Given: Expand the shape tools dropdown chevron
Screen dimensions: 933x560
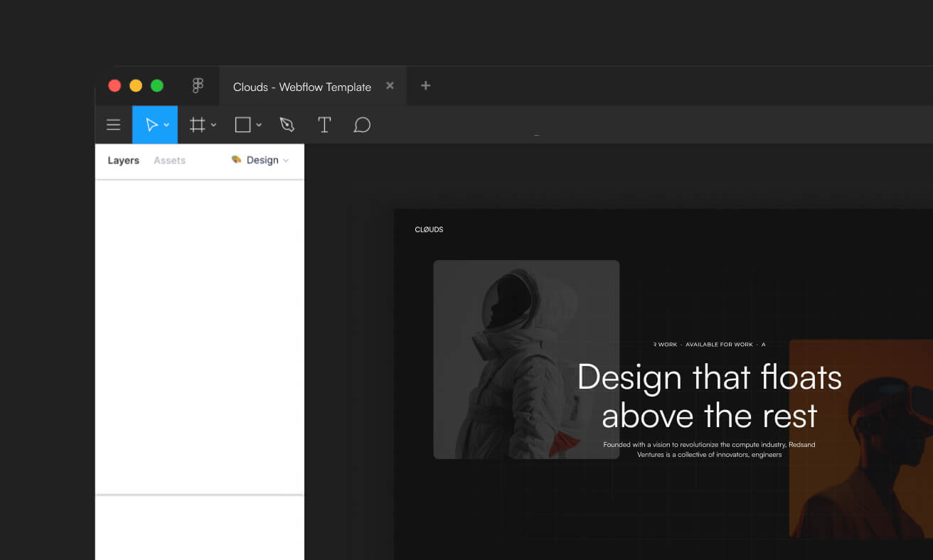Looking at the screenshot, I should coord(259,125).
